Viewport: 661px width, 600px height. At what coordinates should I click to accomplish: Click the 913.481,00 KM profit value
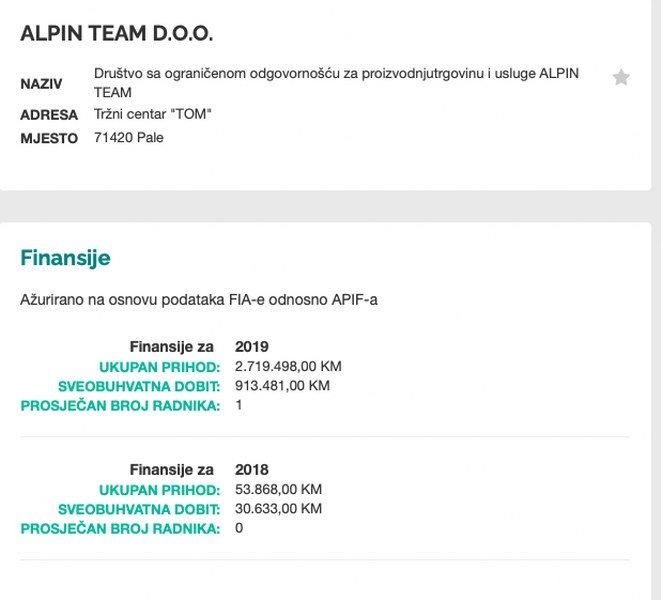(x=282, y=385)
